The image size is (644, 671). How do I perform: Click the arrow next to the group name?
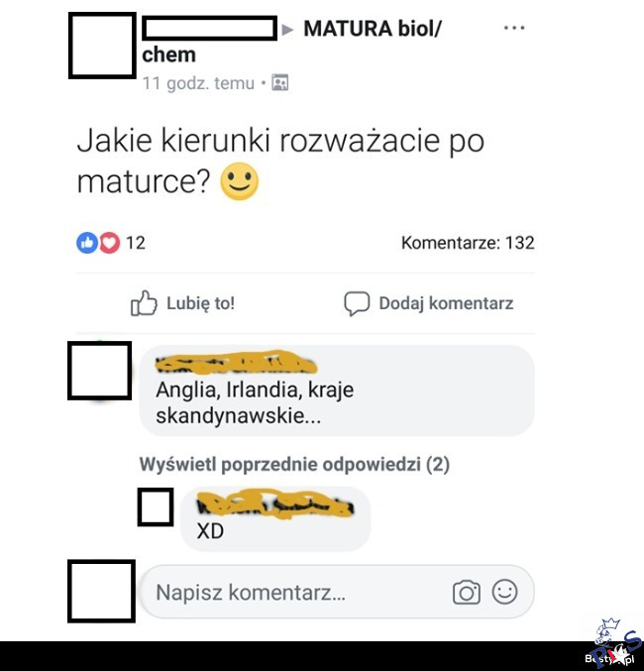(287, 30)
